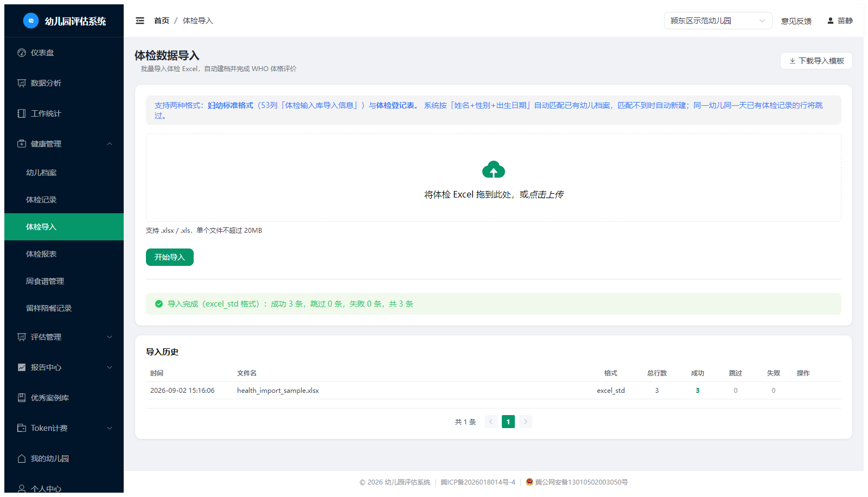Click the 我的幼儿园 home icon
This screenshot has height=497, width=868.
tap(22, 458)
